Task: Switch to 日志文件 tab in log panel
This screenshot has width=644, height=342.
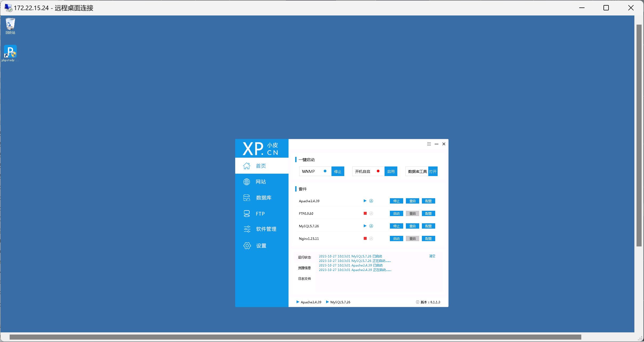Action: click(304, 279)
